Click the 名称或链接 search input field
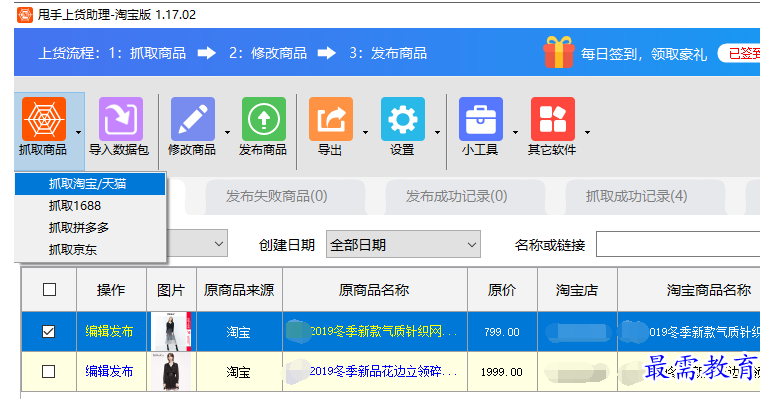Viewport: 766px width, 399px height. click(x=678, y=244)
